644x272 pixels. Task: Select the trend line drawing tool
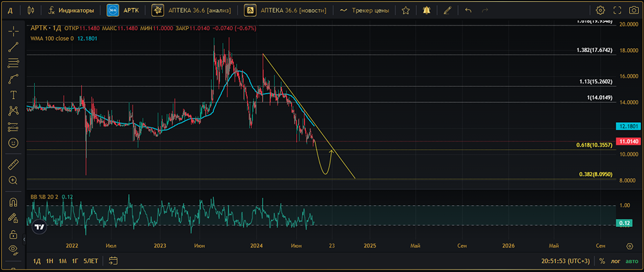pyautogui.click(x=13, y=47)
